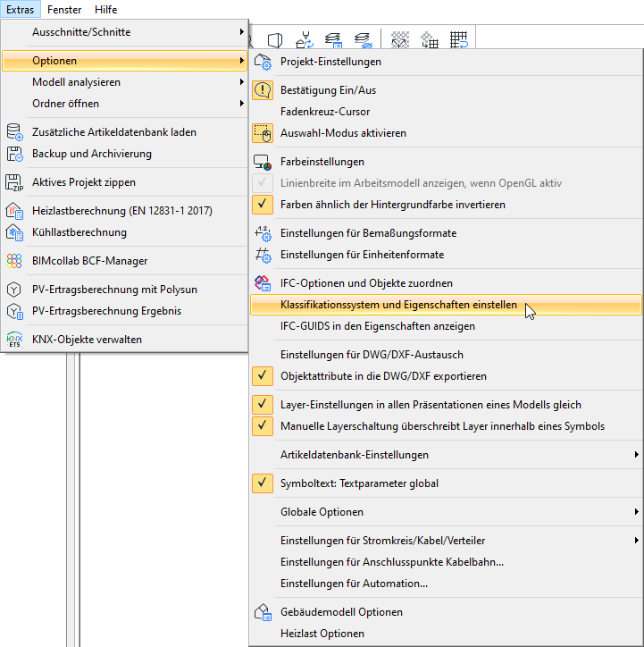644x647 pixels.
Task: Click the Auswahl-Modus aktivieren selection icon
Action: (x=263, y=133)
